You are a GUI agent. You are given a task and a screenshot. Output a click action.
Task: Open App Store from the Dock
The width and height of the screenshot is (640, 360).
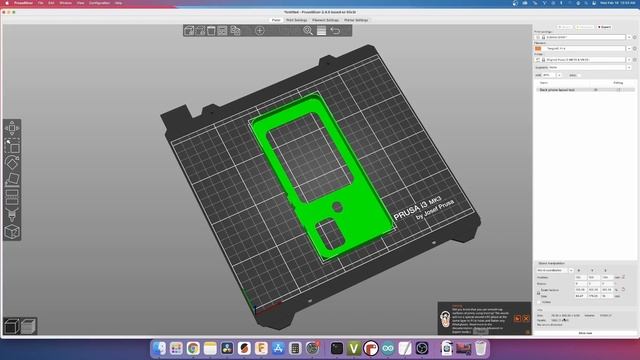(x=278, y=348)
